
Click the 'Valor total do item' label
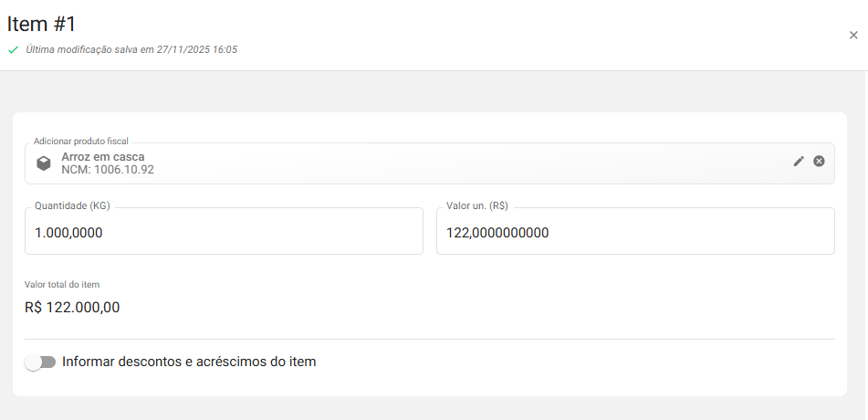62,285
